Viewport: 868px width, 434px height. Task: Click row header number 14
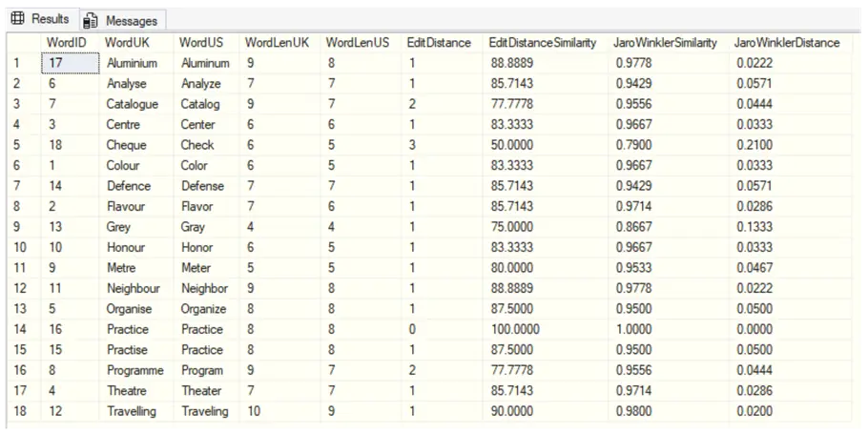tap(17, 329)
